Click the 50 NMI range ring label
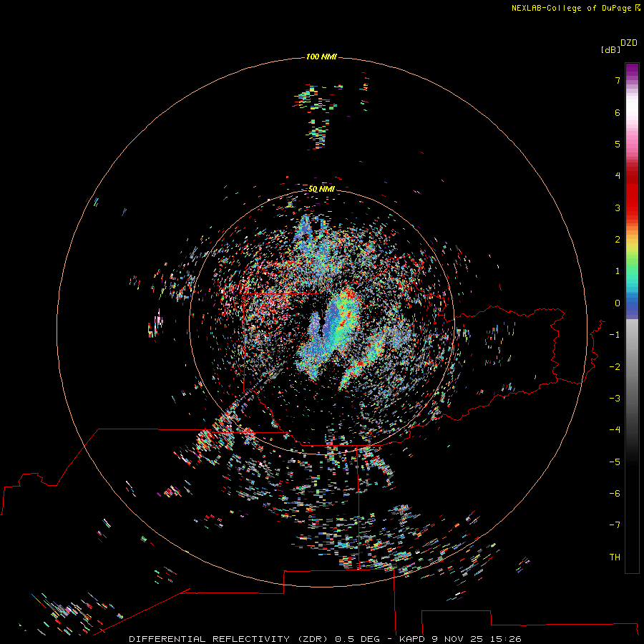The width and height of the screenshot is (644, 644). tap(321, 189)
